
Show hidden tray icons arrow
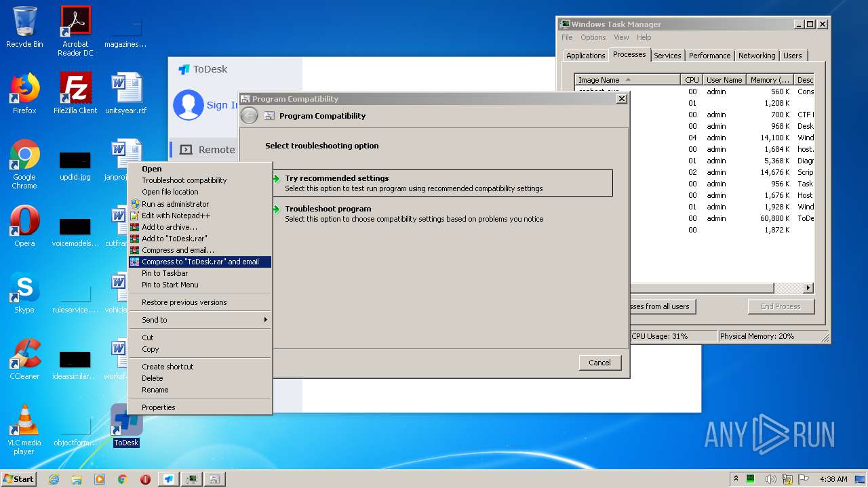736,479
